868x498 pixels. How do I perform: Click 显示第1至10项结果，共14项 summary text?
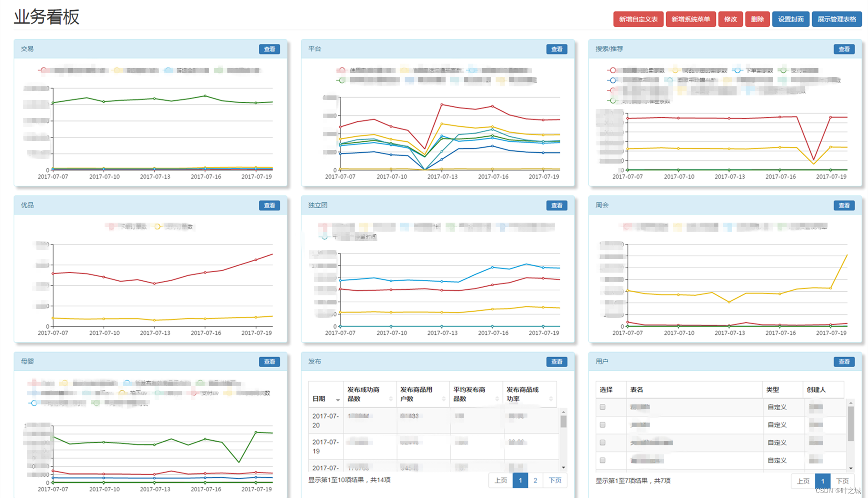(349, 480)
